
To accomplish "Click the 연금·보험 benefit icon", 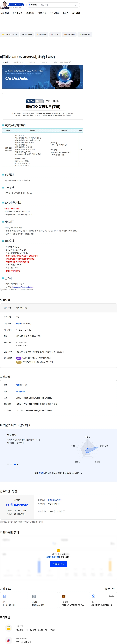I will click(9, 628).
